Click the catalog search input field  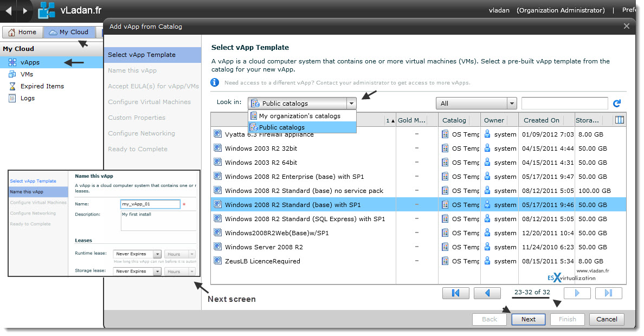pos(564,104)
